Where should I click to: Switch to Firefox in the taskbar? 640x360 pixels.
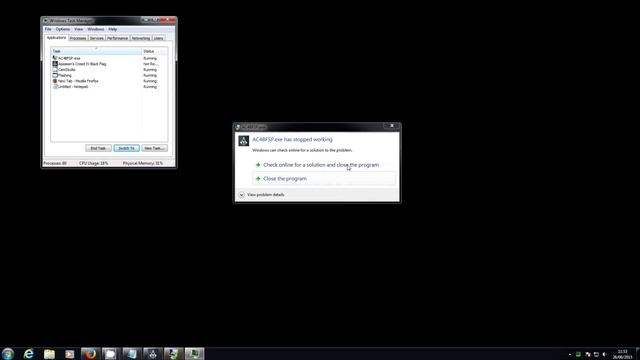coord(90,353)
